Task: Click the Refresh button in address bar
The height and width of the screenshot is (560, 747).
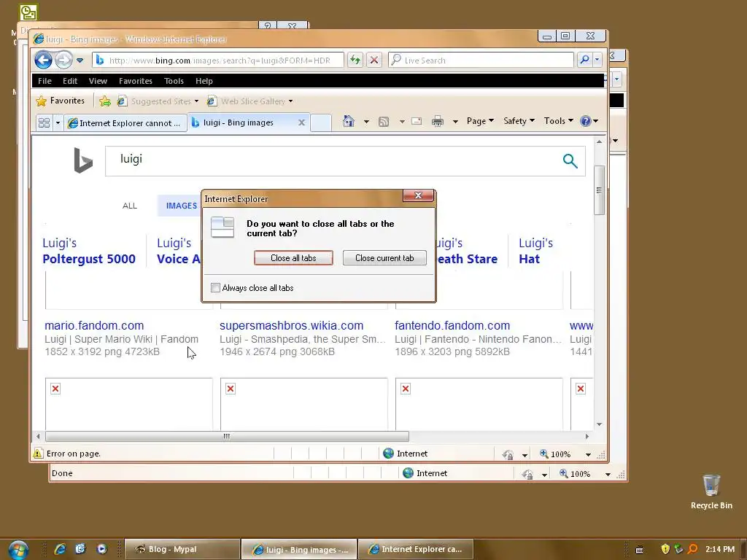Action: 355,60
